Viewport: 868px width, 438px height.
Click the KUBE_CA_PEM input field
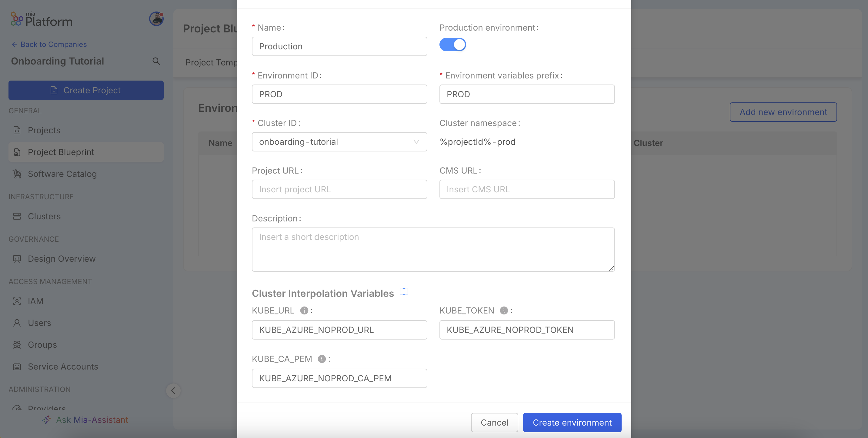tap(339, 378)
